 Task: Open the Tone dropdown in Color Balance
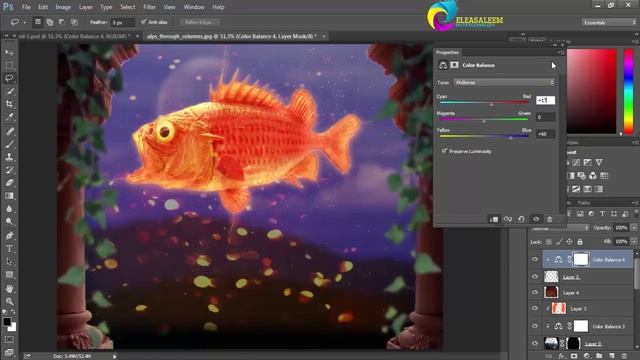[x=504, y=82]
